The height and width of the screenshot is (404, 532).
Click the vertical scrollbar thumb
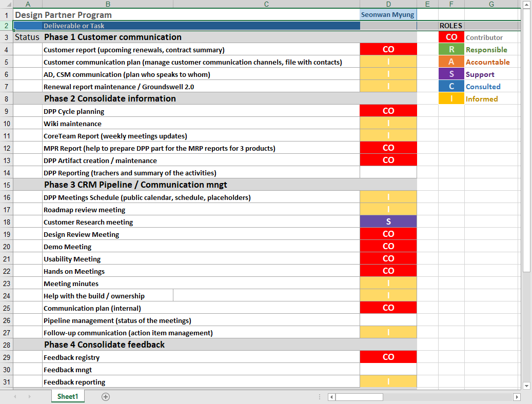pyautogui.click(x=526, y=140)
